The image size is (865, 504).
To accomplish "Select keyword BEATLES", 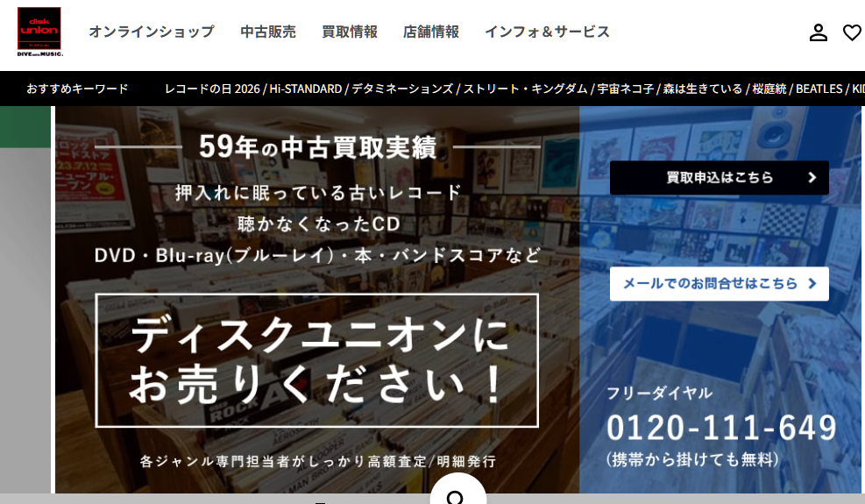I will click(x=819, y=89).
